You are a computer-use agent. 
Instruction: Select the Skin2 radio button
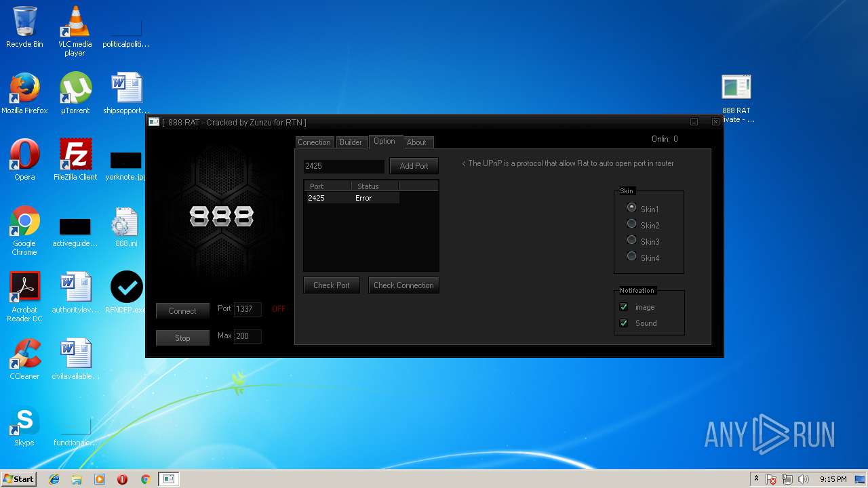(x=631, y=224)
